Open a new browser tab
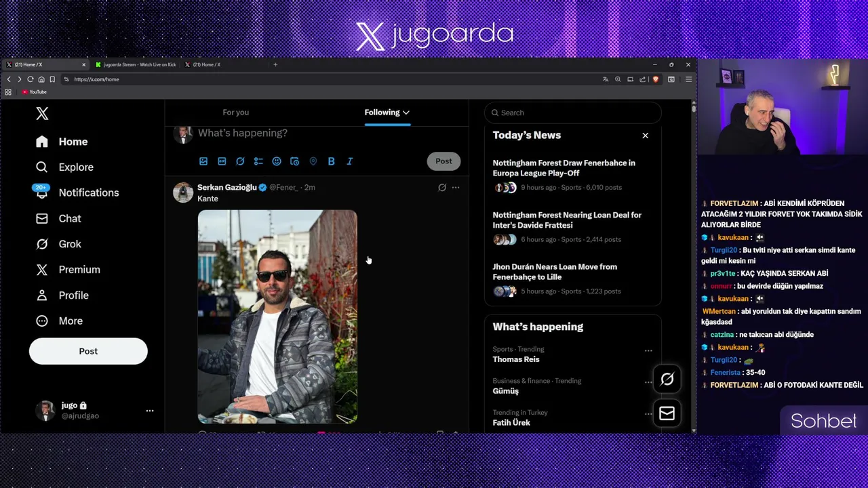 click(275, 64)
